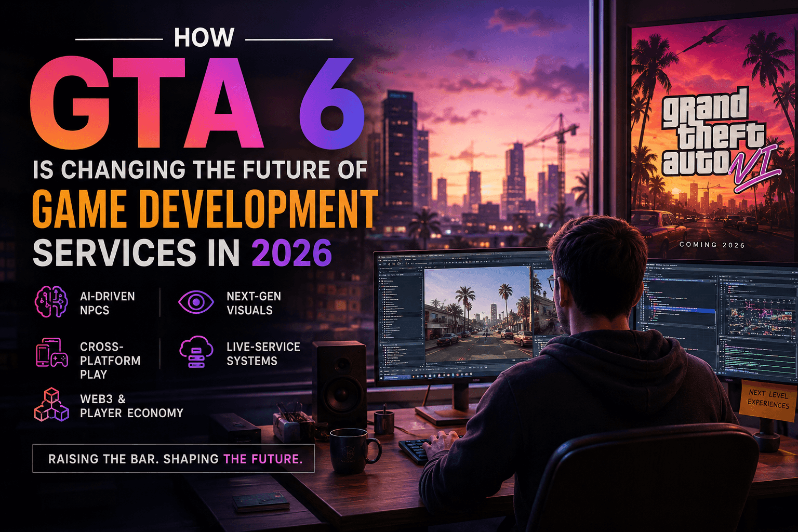Click the cloud server live-service icon
This screenshot has height=532, width=798.
click(x=196, y=352)
